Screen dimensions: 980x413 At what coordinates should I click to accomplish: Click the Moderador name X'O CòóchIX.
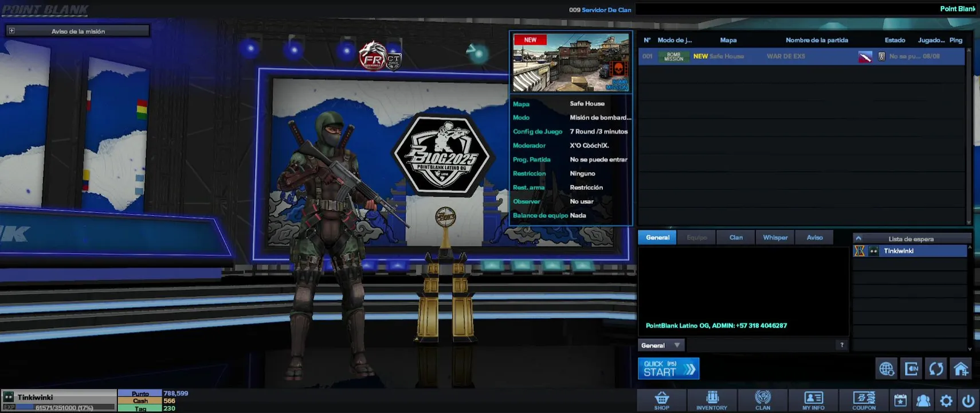[x=589, y=146]
